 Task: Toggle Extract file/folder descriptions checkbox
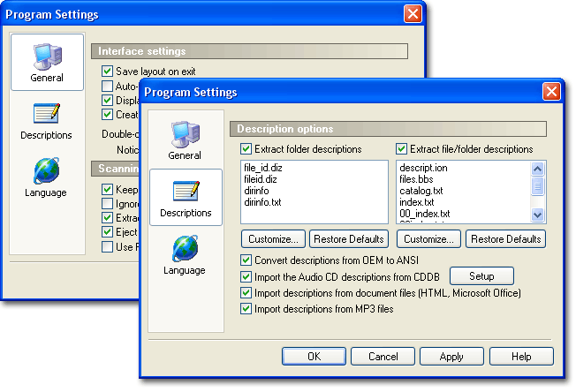(402, 148)
